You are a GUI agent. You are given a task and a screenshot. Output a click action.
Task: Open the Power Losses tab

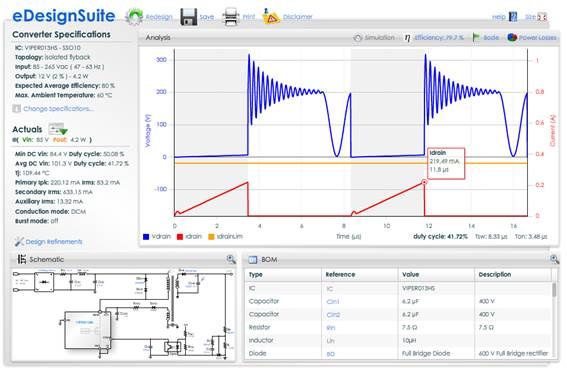[x=532, y=38]
